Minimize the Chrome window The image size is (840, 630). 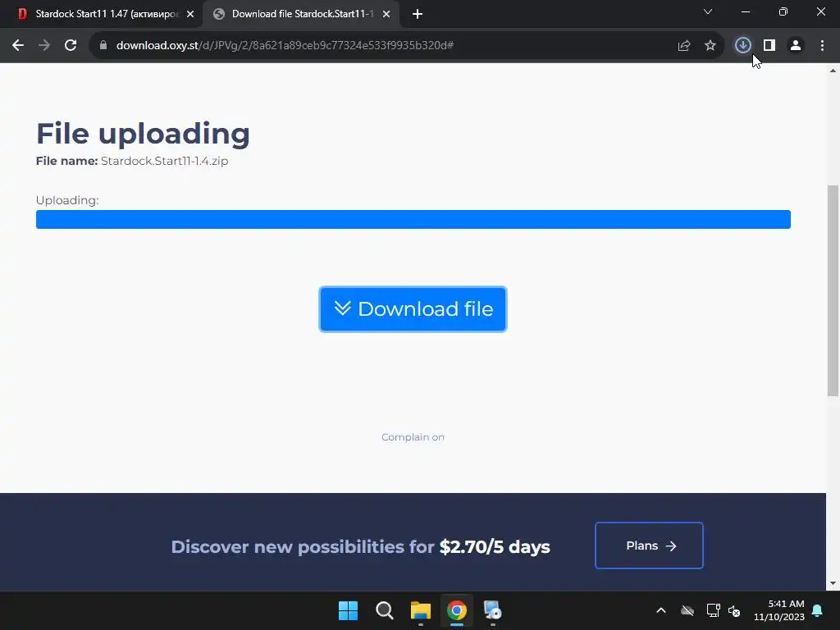pyautogui.click(x=745, y=11)
